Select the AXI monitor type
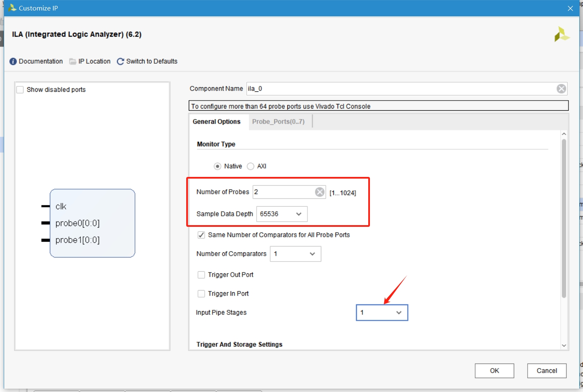Image resolution: width=583 pixels, height=392 pixels. click(250, 166)
